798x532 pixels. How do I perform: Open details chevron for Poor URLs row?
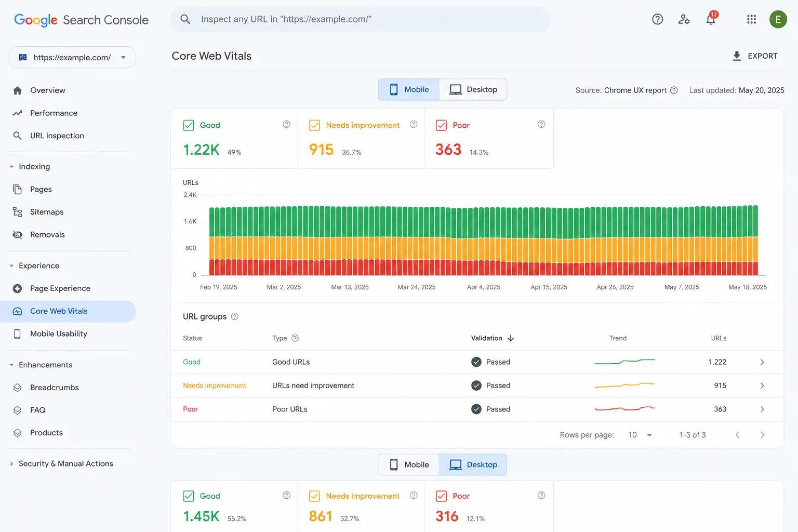coord(762,409)
